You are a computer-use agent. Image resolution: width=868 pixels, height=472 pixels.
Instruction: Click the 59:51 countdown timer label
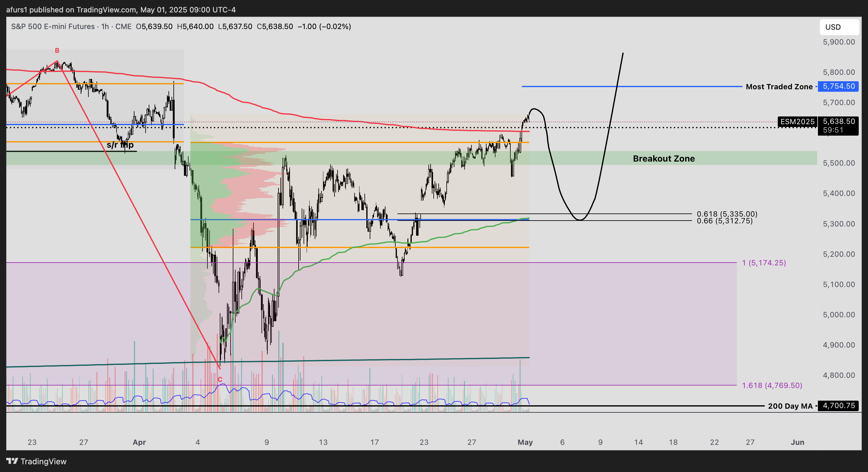tap(833, 130)
